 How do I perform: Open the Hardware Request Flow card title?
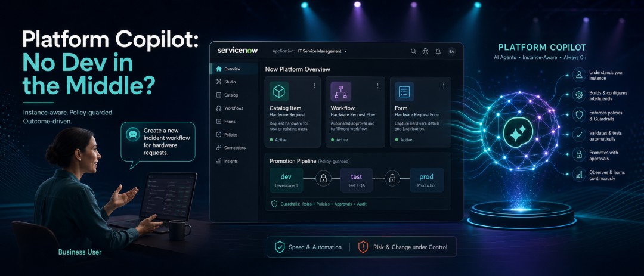[x=352, y=114]
